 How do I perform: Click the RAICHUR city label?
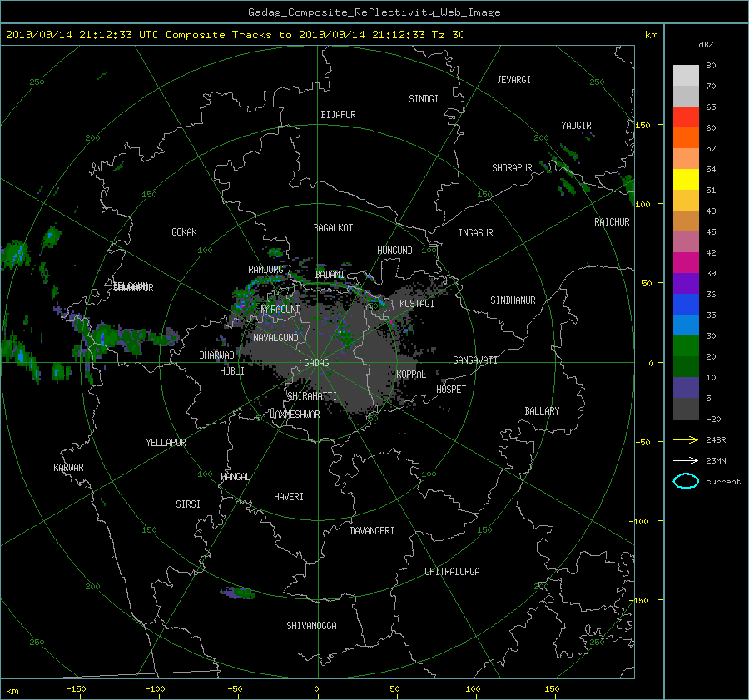(x=612, y=222)
